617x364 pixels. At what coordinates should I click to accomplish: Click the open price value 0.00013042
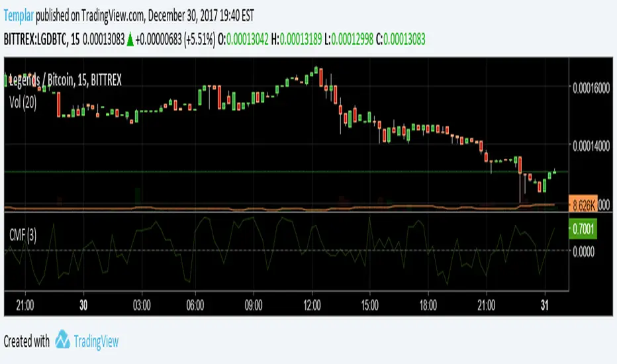(x=248, y=39)
